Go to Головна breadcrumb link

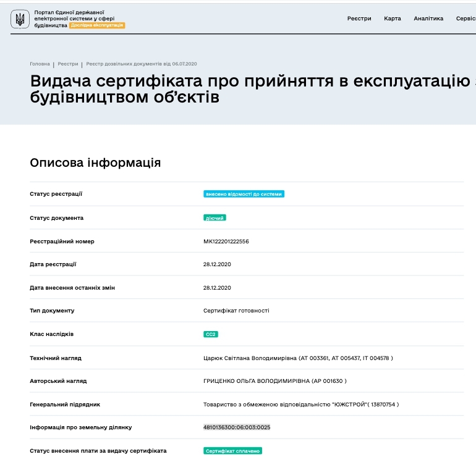click(x=40, y=64)
